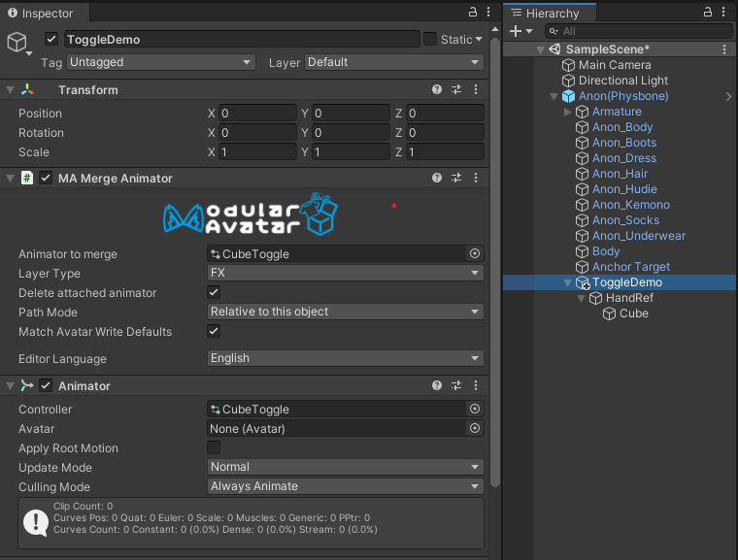This screenshot has width=738, height=560.
Task: Pick object for Animator to merge field
Action: point(475,253)
